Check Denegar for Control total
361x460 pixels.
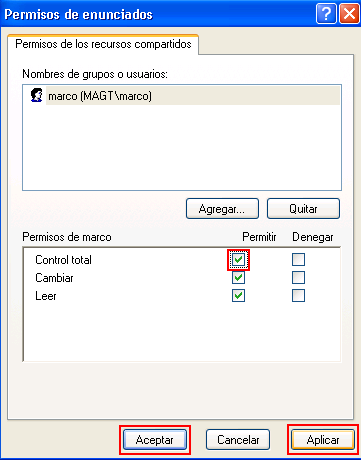[298, 259]
